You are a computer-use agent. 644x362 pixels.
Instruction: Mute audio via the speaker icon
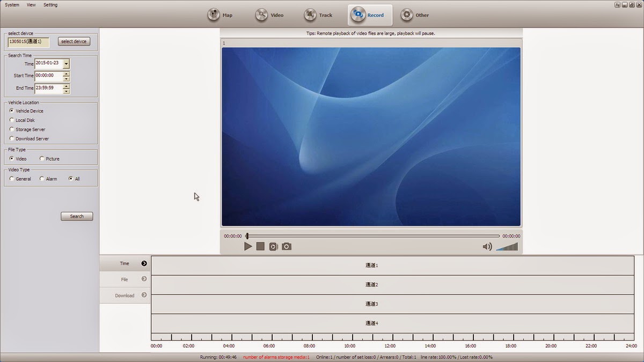[x=487, y=247]
